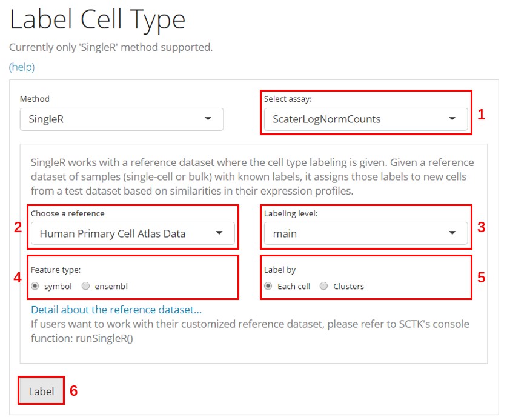Click the Feature type field label
Viewport: 507px width, 420px height.
(55, 270)
